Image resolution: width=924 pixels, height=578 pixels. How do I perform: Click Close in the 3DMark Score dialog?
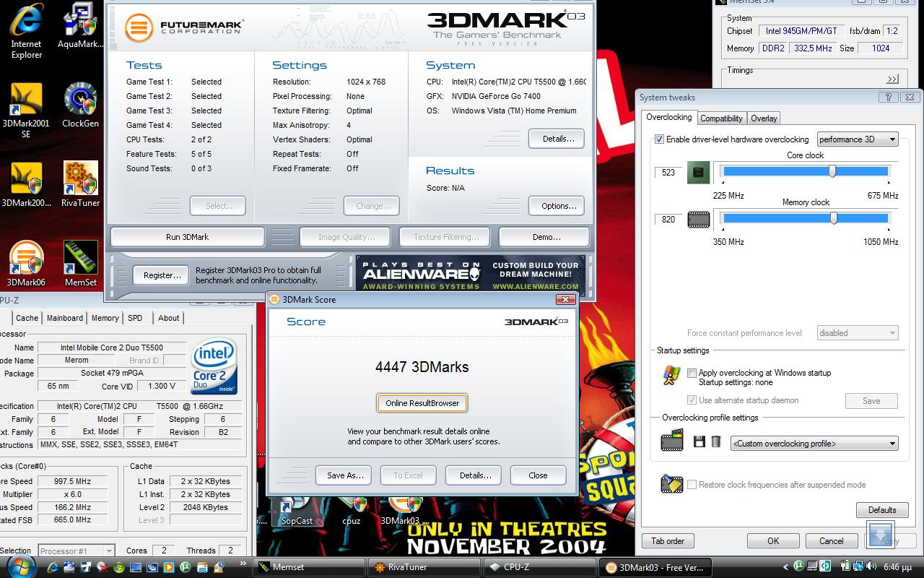[538, 475]
